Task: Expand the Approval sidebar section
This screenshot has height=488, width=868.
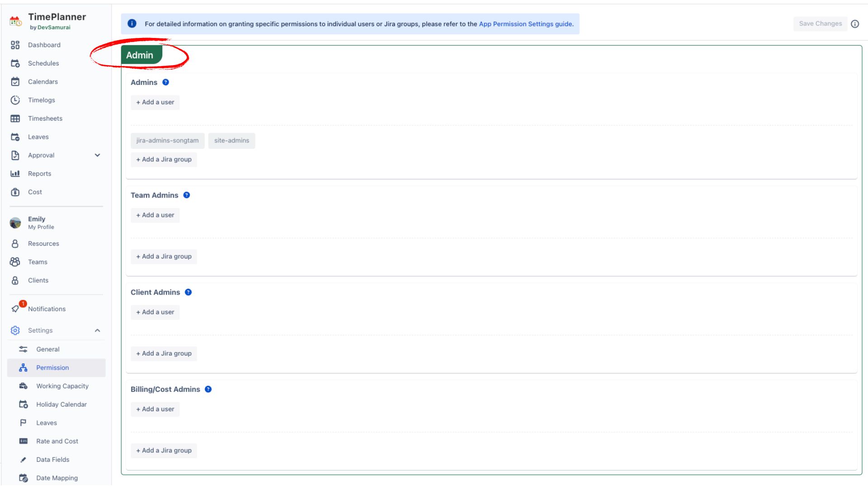Action: pyautogui.click(x=97, y=155)
